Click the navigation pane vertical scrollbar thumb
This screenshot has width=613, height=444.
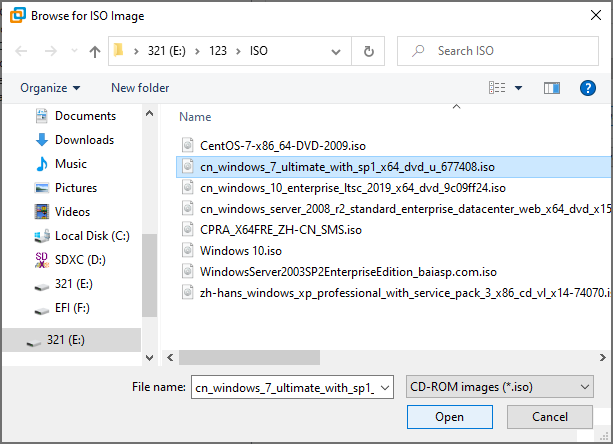pyautogui.click(x=149, y=275)
